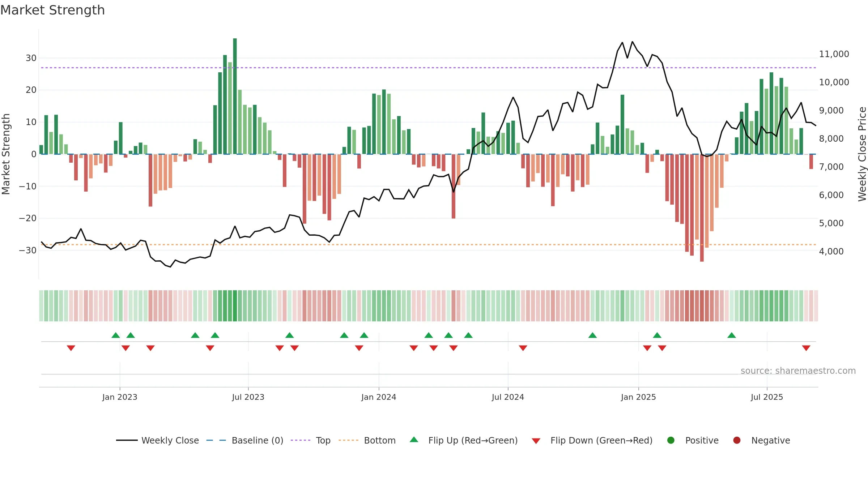Click the −30 strength axis label
The image size is (868, 488).
[x=28, y=250]
